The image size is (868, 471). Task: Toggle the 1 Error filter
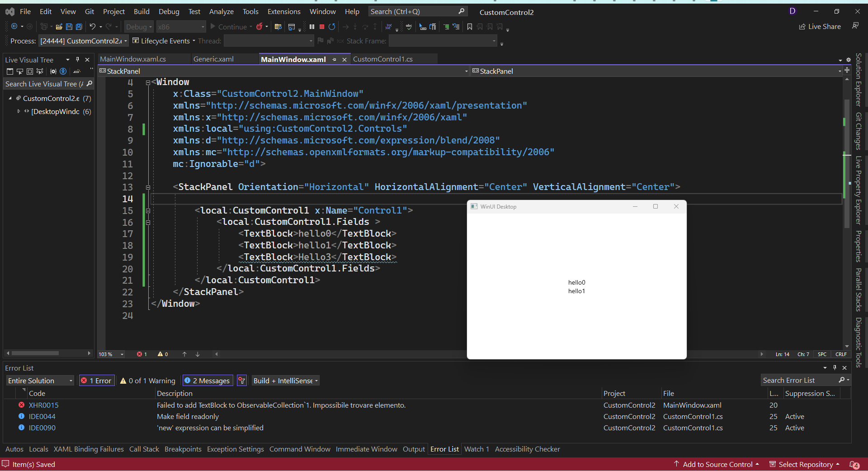coord(96,380)
